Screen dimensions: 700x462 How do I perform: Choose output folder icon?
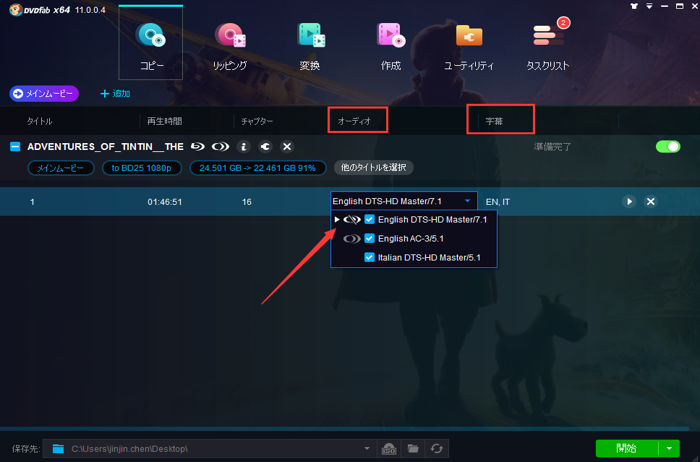click(x=413, y=449)
